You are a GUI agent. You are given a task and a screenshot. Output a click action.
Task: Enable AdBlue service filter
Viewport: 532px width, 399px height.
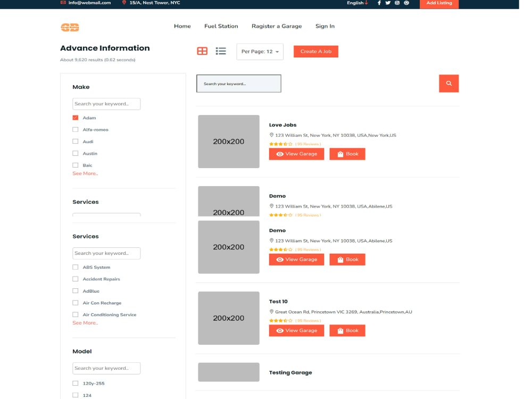(x=76, y=291)
